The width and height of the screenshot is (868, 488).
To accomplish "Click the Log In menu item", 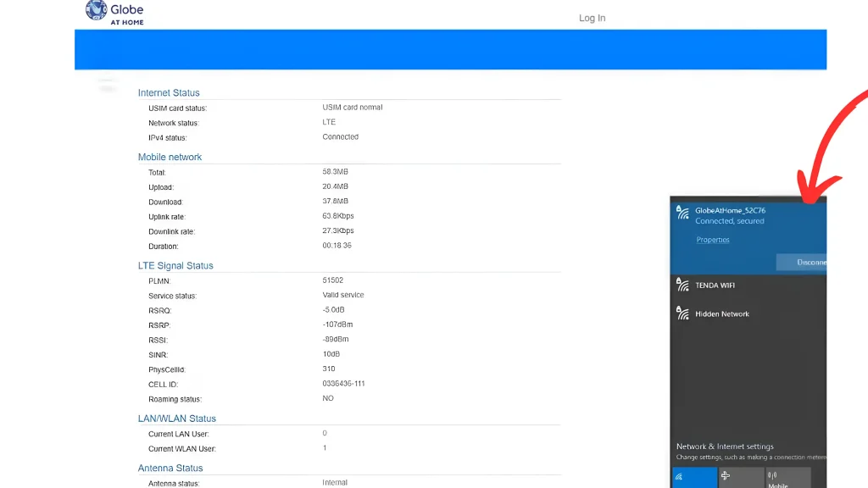I will tap(592, 18).
